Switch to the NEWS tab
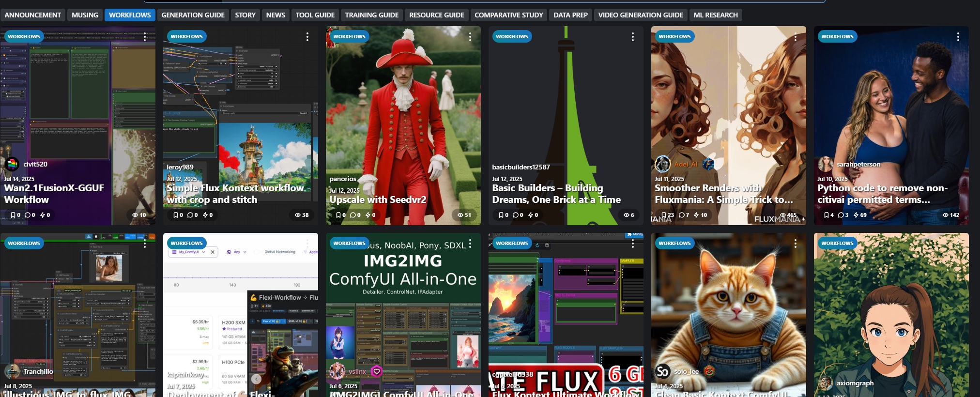This screenshot has height=397, width=980. (x=276, y=15)
